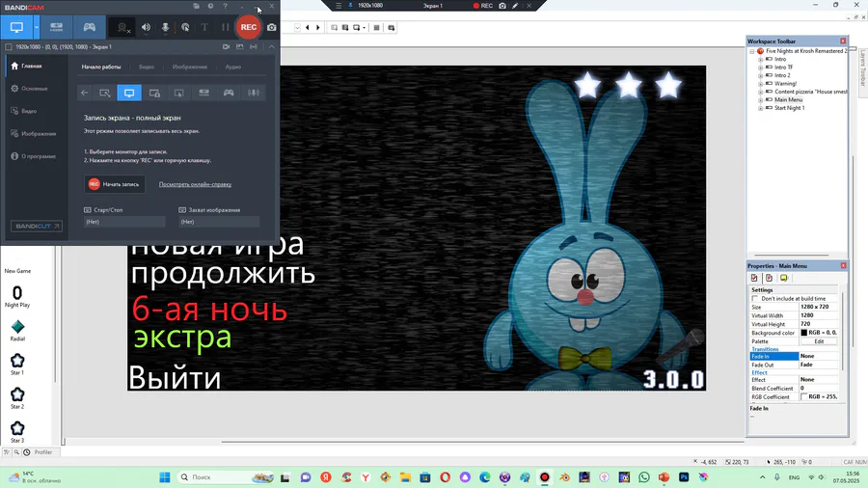Select rectangle area recording mode
Image resolution: width=868 pixels, height=488 pixels.
point(104,93)
